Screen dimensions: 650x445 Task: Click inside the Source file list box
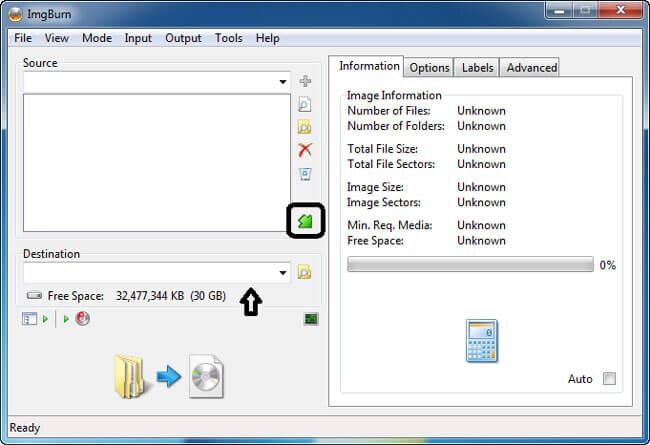coord(157,163)
